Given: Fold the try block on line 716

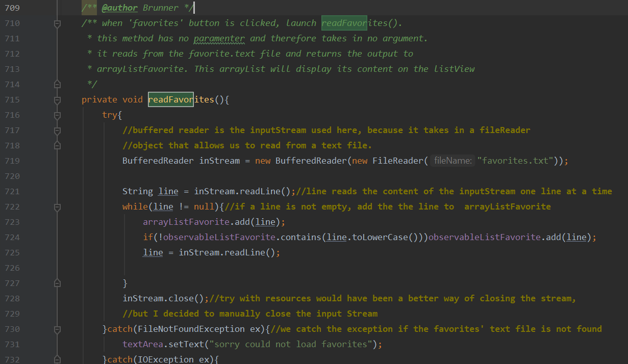Looking at the screenshot, I should point(57,115).
